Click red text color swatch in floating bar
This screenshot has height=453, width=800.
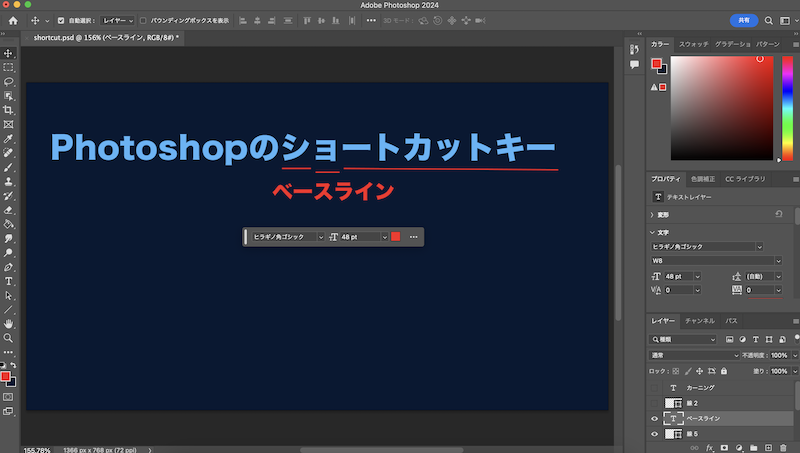tap(395, 237)
